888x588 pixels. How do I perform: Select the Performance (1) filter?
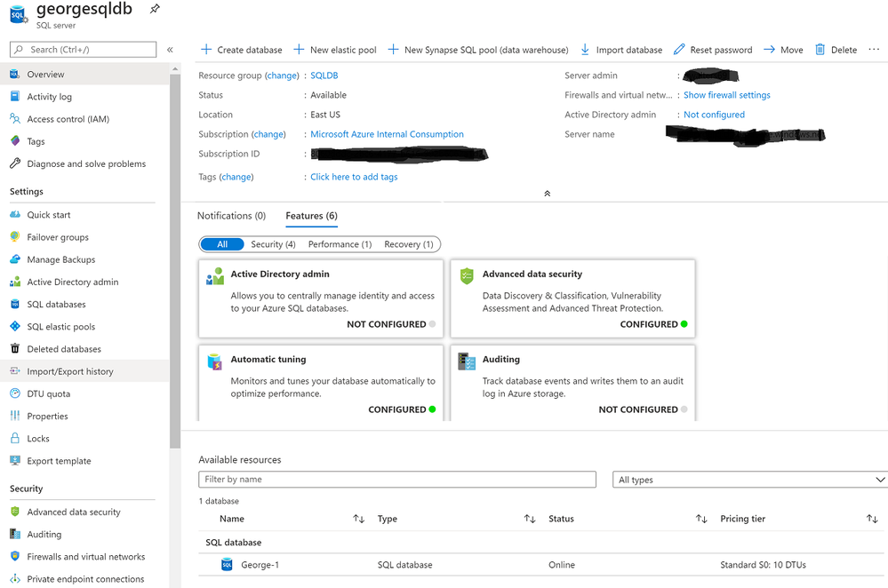(340, 244)
